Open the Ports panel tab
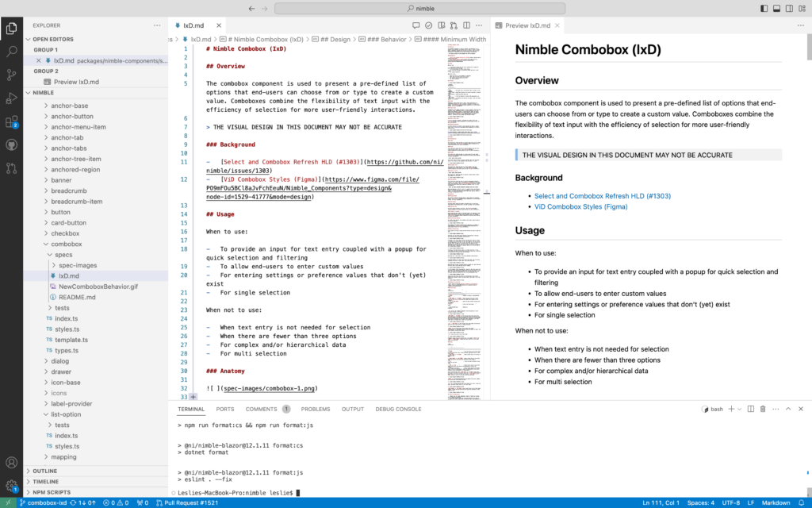The width and height of the screenshot is (812, 508). click(x=225, y=409)
